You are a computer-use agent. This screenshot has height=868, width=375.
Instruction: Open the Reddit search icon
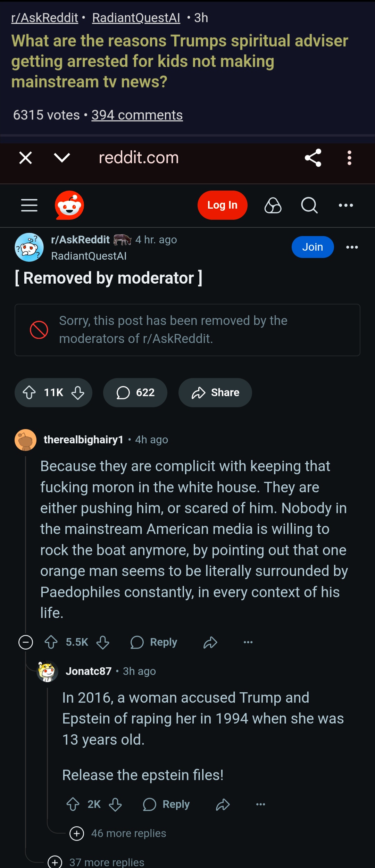coord(309,205)
